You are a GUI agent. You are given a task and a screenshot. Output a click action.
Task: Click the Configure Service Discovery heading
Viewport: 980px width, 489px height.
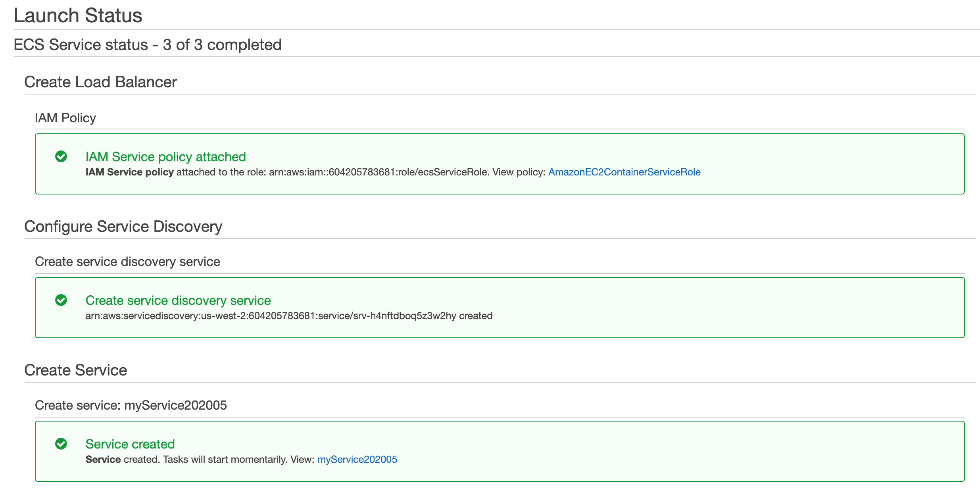[123, 227]
